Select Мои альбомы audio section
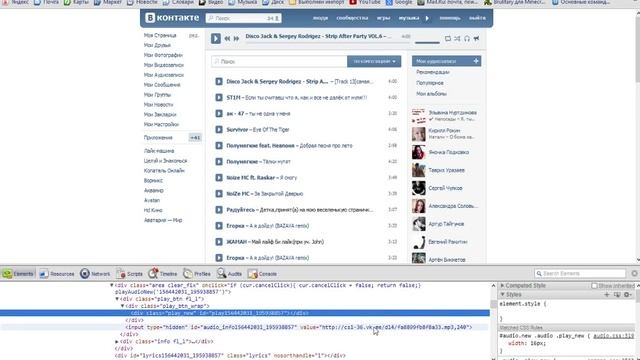The width and height of the screenshot is (640, 360). click(431, 94)
